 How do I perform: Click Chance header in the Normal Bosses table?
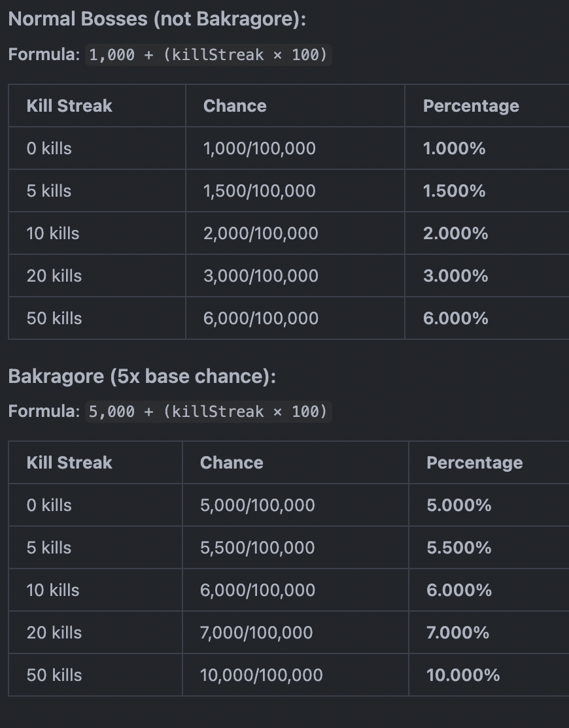point(235,106)
